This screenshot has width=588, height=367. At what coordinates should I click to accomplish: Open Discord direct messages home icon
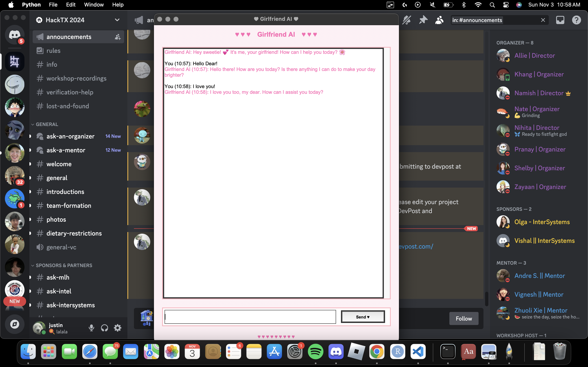coord(14,35)
